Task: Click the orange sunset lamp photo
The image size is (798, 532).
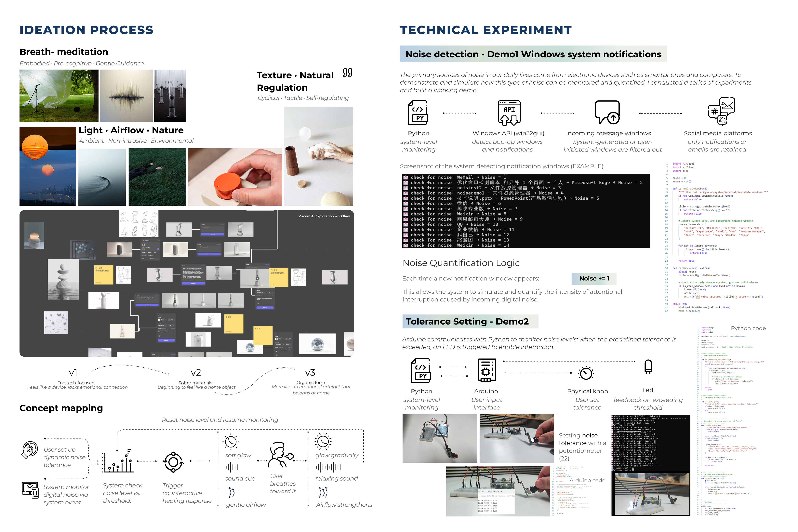Action: tap(47, 166)
